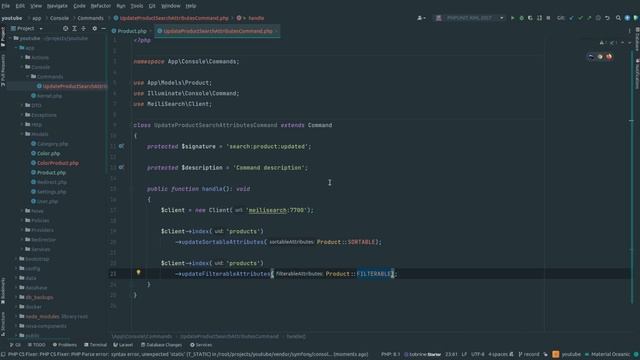The width and height of the screenshot is (640, 360).
Task: Hide the Project panel with the minus icon
Action: point(104,29)
